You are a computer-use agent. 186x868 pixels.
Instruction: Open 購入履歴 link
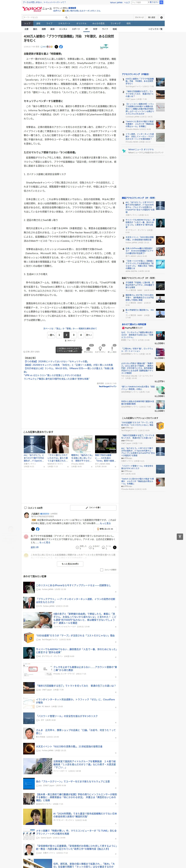[x=152, y=18]
